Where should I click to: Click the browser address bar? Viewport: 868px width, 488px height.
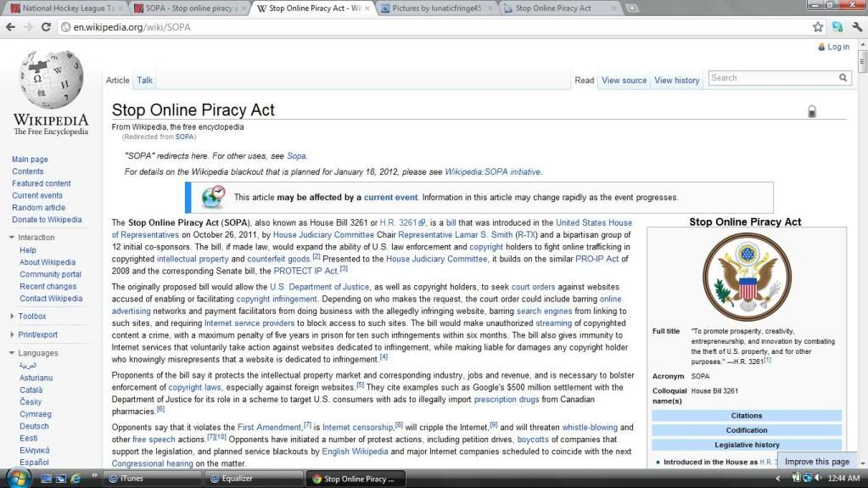tap(437, 27)
